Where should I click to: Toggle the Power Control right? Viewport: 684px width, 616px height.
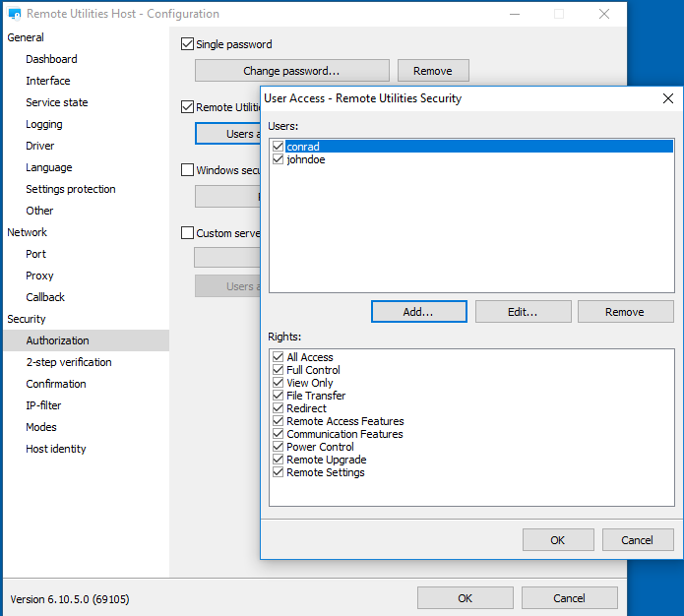pyautogui.click(x=279, y=447)
